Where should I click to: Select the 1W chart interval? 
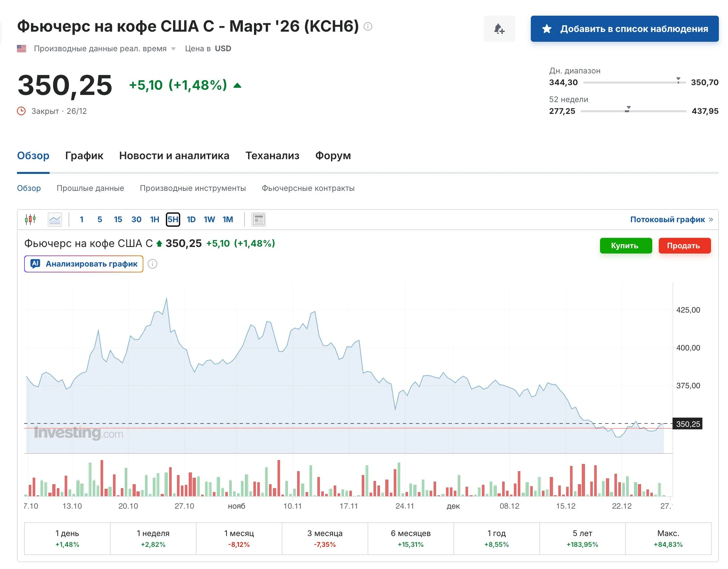tap(209, 219)
